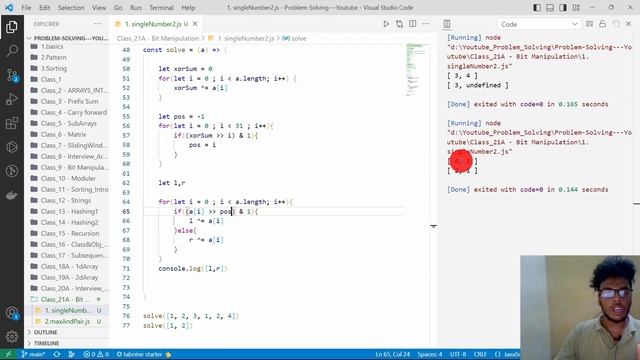Open the Search view in activity bar
This screenshot has width=640, height=360.
[12, 51]
